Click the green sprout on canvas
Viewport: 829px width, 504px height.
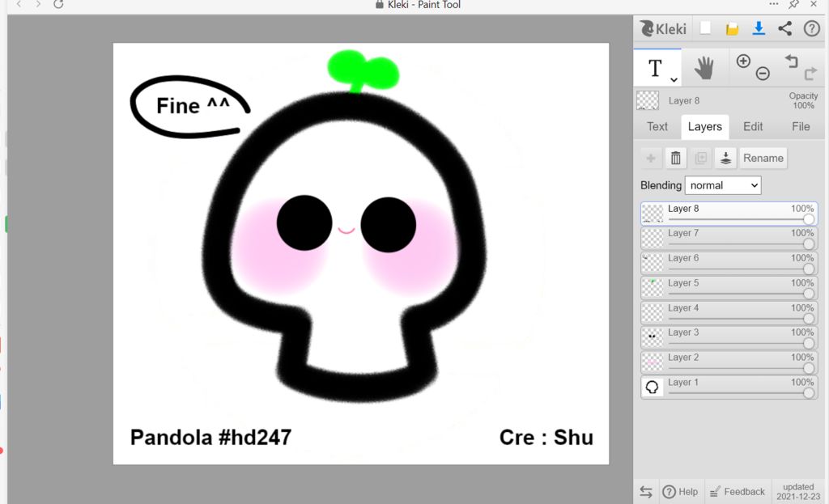363,71
